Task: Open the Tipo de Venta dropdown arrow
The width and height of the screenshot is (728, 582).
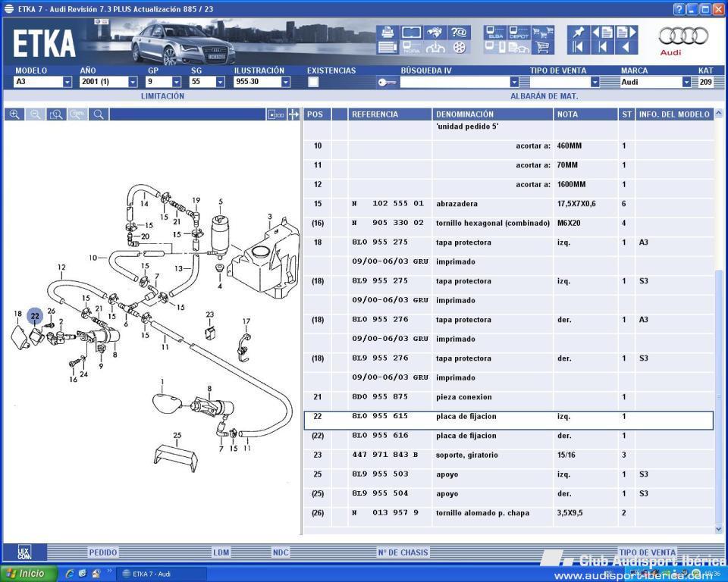Action: [x=595, y=82]
